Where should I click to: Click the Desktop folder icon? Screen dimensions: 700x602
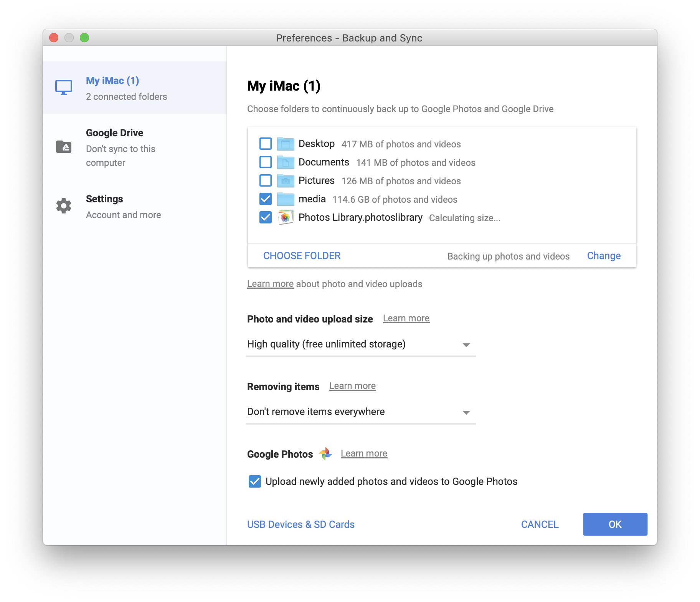click(286, 144)
